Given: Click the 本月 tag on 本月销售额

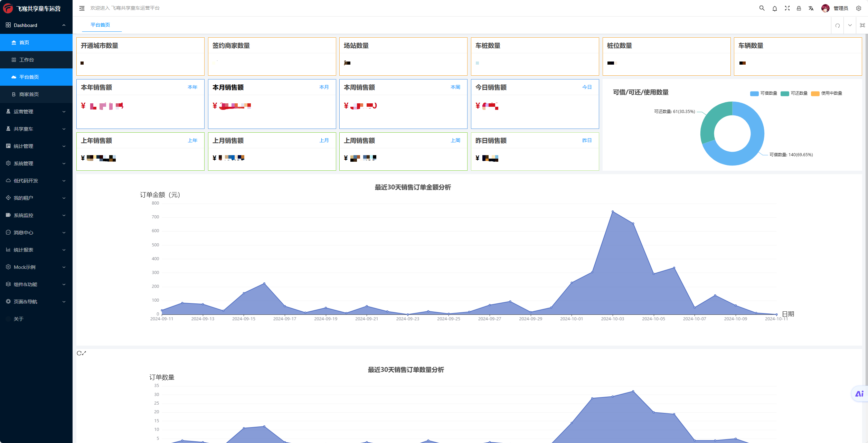Looking at the screenshot, I should click(324, 87).
